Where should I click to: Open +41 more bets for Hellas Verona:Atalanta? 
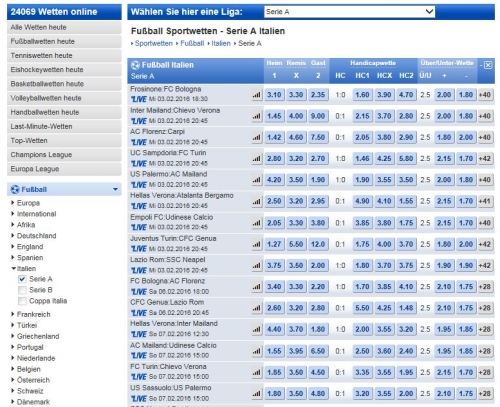(x=485, y=201)
